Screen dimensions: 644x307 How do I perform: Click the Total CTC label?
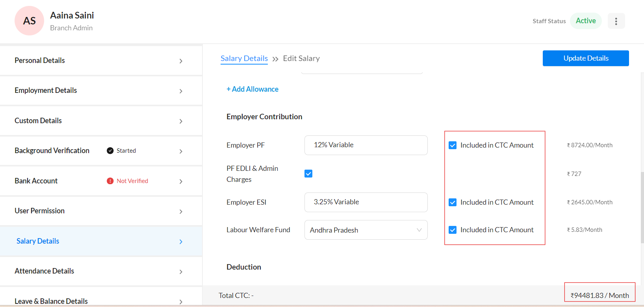pos(236,296)
